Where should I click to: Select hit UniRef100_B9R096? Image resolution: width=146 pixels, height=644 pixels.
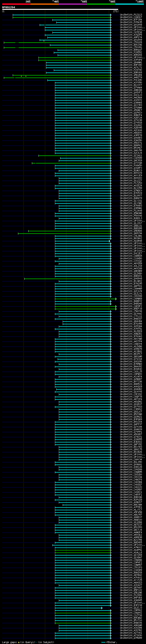(x=131, y=497)
